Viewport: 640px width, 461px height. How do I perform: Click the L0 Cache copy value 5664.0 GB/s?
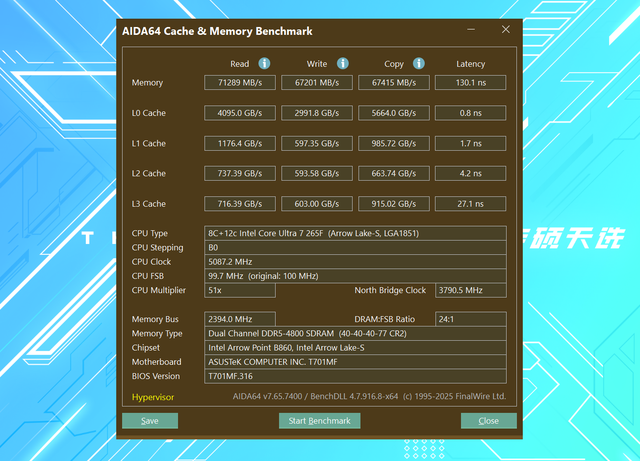[x=394, y=113]
